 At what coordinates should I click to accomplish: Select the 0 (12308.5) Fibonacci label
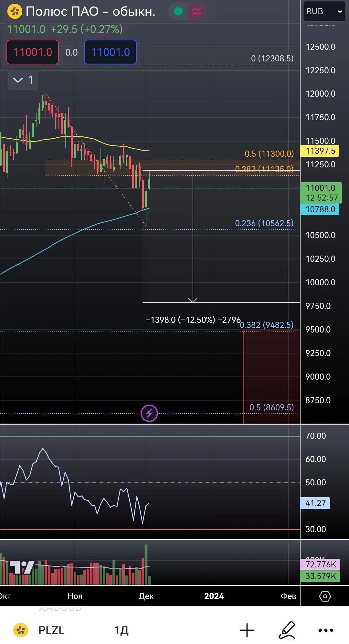coord(272,58)
